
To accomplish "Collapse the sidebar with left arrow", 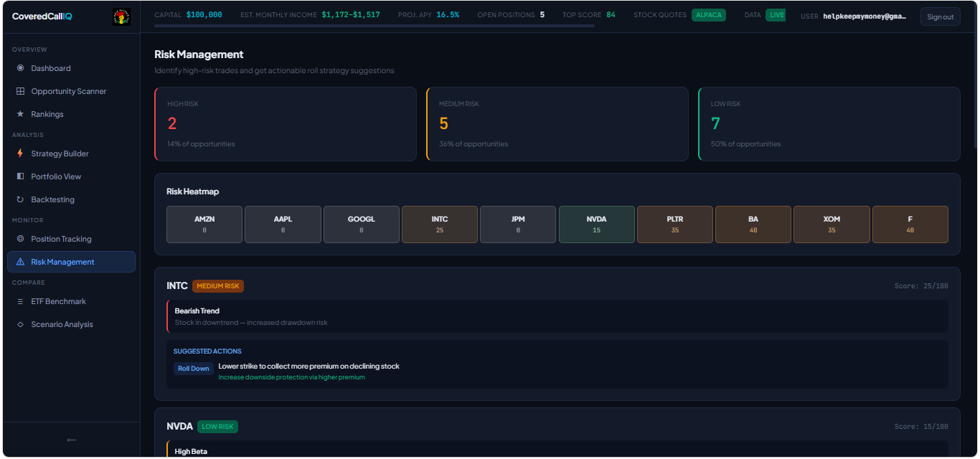I will coord(71,440).
